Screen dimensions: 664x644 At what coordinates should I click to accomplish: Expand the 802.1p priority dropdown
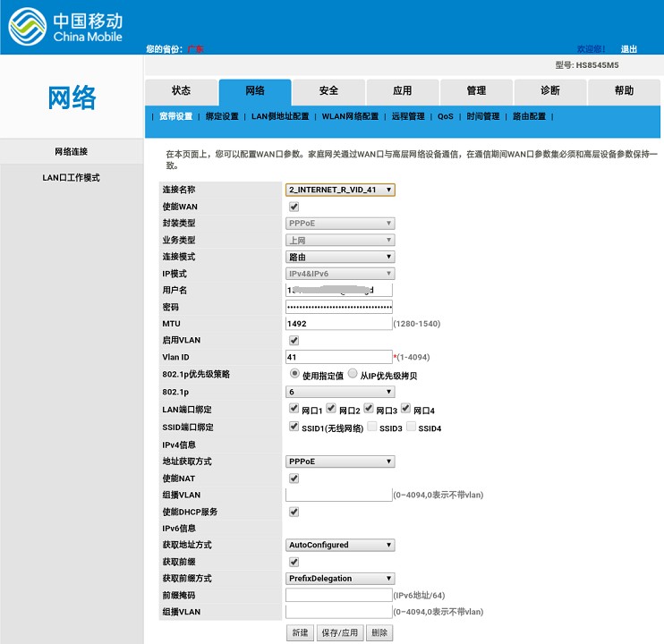[340, 392]
